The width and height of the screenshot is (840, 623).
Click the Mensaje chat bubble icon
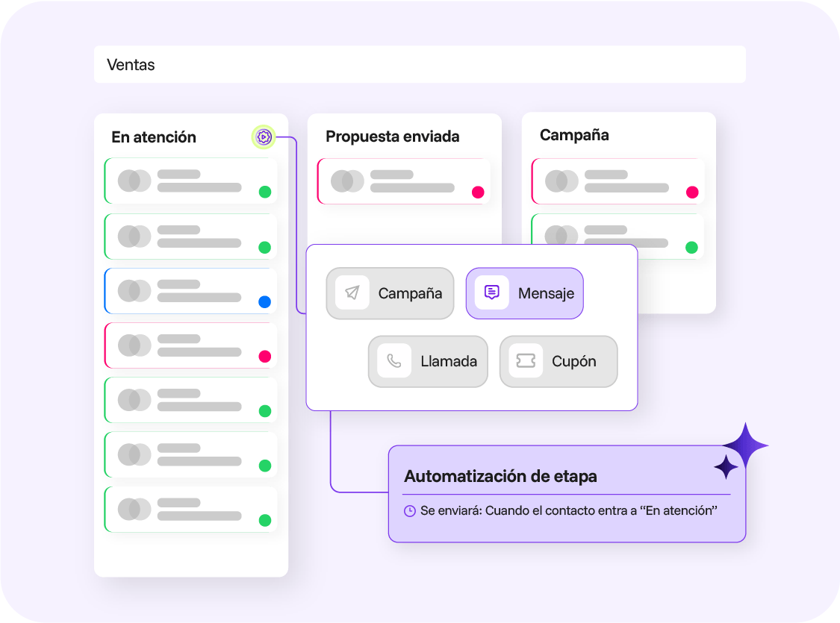[x=491, y=293]
